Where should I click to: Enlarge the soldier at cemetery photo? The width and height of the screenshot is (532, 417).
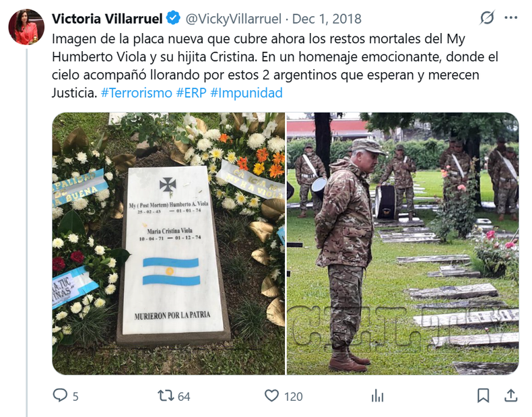(403, 244)
